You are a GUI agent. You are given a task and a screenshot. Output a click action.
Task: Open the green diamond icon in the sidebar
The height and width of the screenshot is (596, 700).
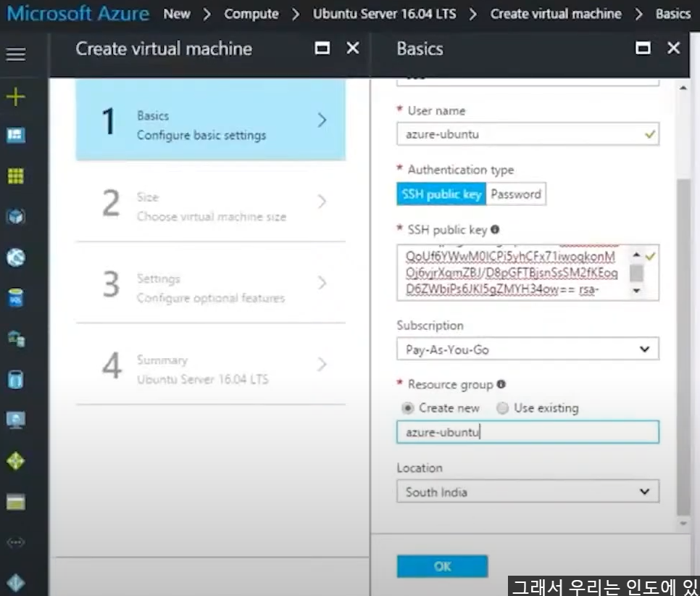pyautogui.click(x=16, y=461)
